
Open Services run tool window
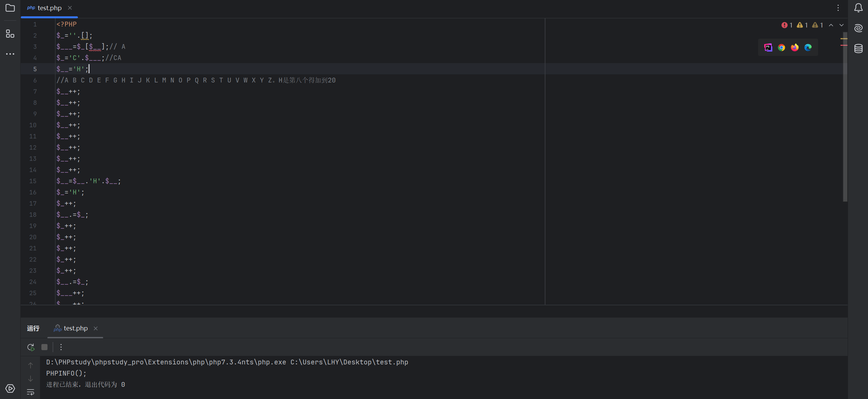click(10, 388)
